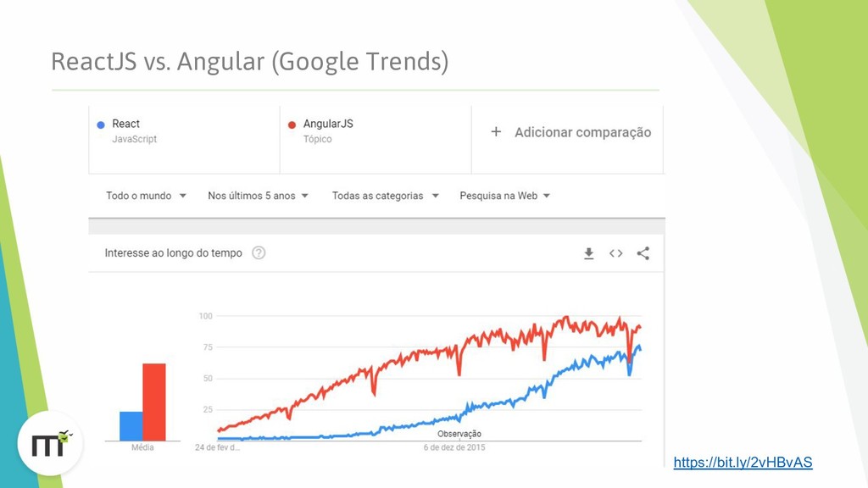
Task: Select the React search term box
Action: tap(184, 140)
